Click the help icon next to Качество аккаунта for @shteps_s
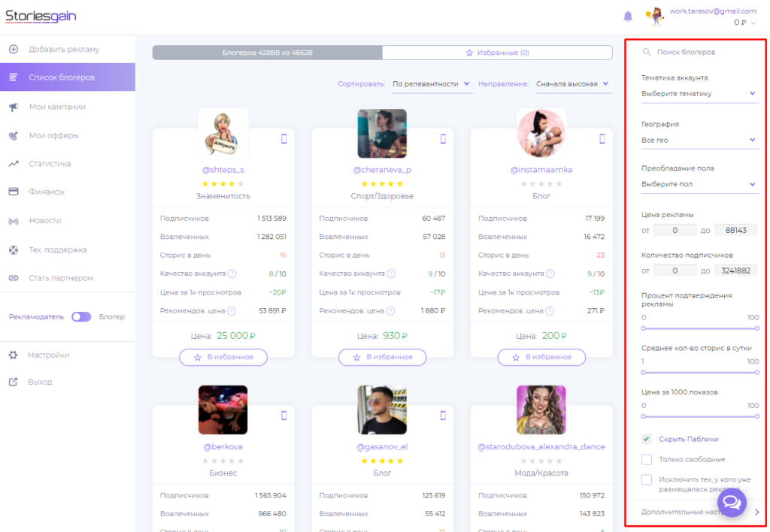Screen dimensions: 770x532 [x=232, y=274]
